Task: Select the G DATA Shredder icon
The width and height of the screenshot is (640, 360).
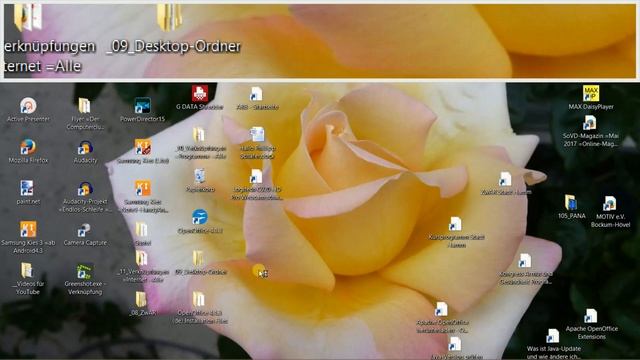Action: click(x=200, y=94)
